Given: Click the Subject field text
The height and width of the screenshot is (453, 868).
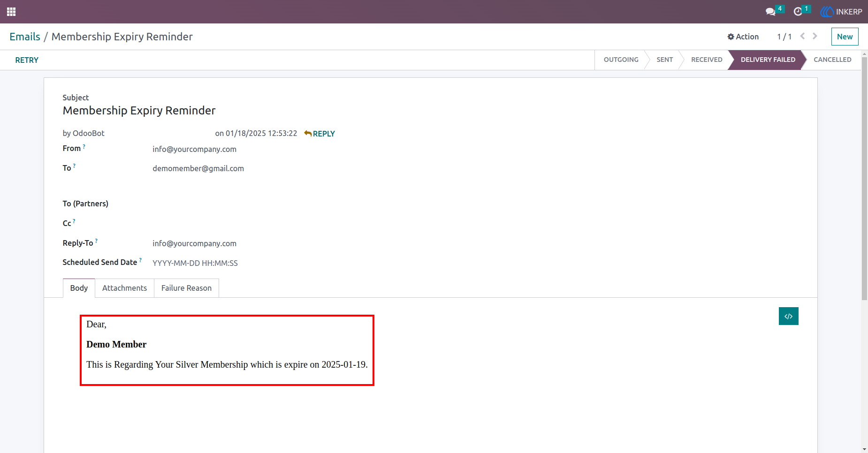Looking at the screenshot, I should click(139, 111).
